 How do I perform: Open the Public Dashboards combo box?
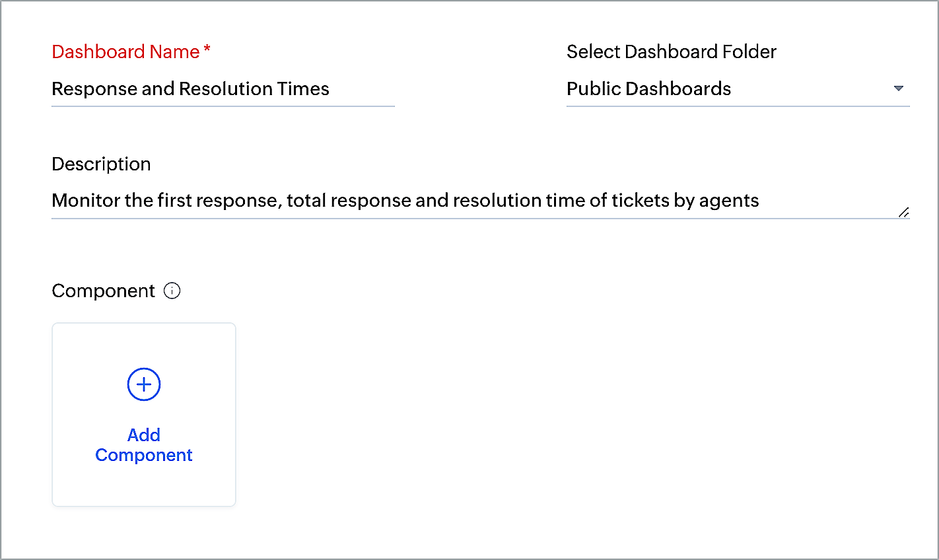738,89
